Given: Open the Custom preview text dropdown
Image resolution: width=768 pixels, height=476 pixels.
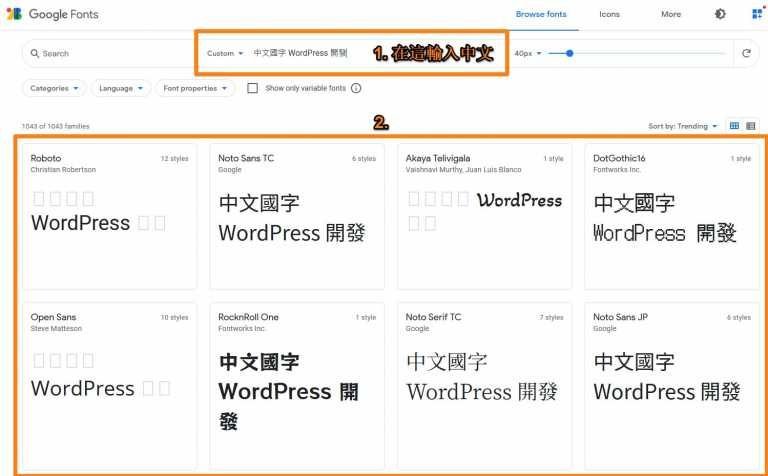Looking at the screenshot, I should pyautogui.click(x=225, y=53).
